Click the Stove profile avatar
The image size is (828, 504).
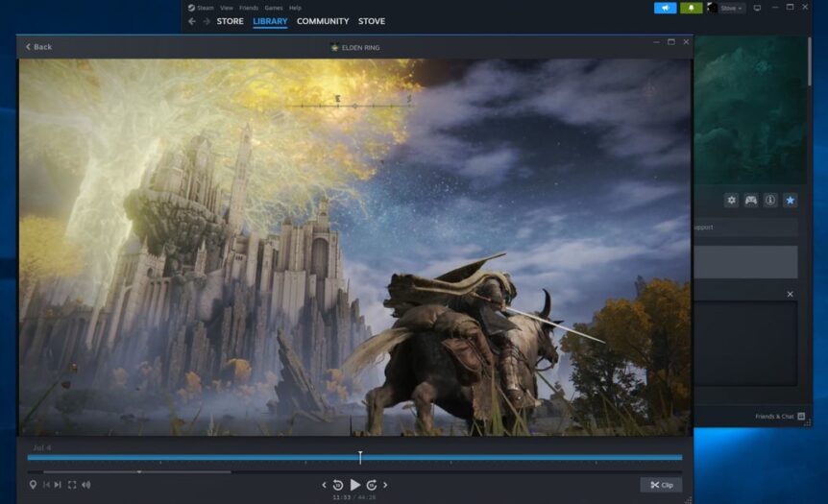click(x=713, y=8)
